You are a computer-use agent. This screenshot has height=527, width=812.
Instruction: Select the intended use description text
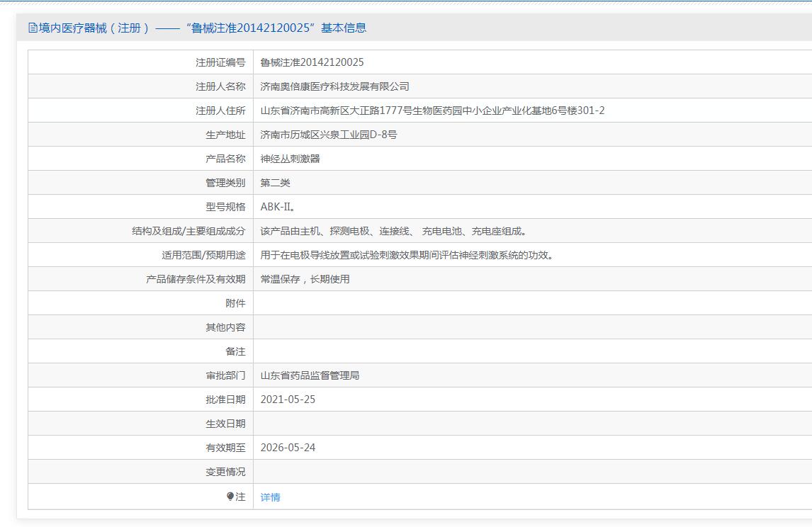[x=407, y=255]
